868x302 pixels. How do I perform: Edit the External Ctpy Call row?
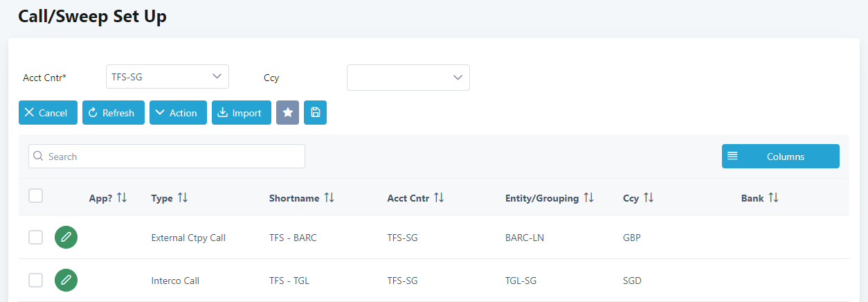point(66,238)
